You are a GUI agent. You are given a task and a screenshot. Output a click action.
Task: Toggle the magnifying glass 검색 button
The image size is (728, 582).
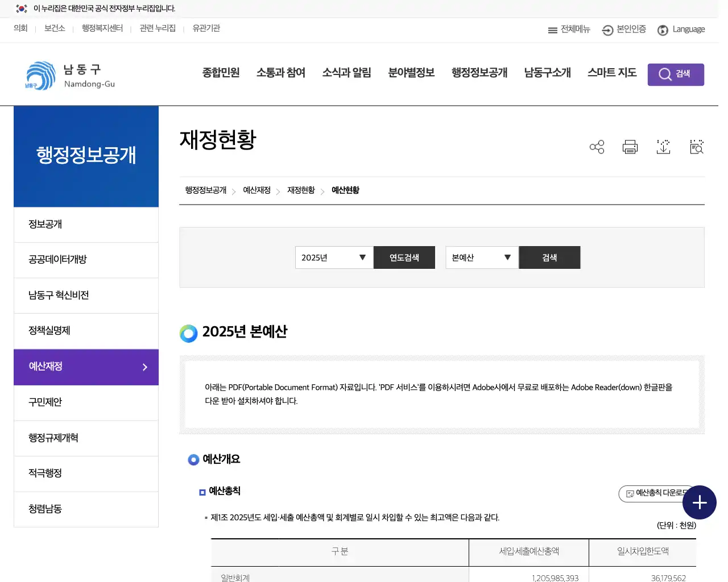675,74
